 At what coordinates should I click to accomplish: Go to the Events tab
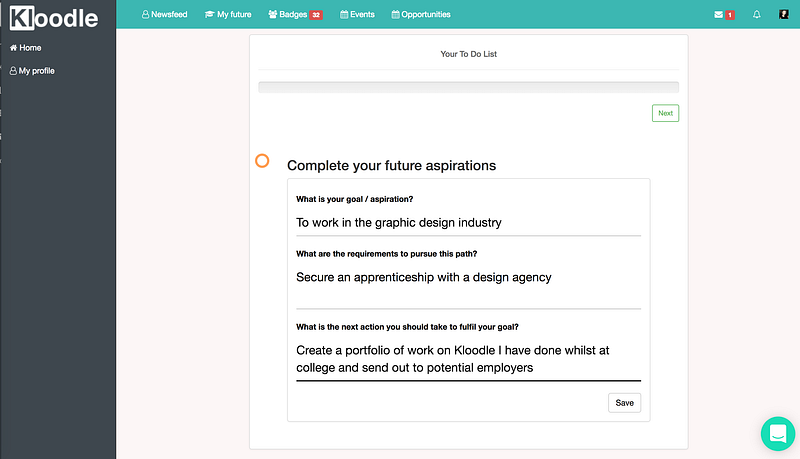(x=358, y=15)
